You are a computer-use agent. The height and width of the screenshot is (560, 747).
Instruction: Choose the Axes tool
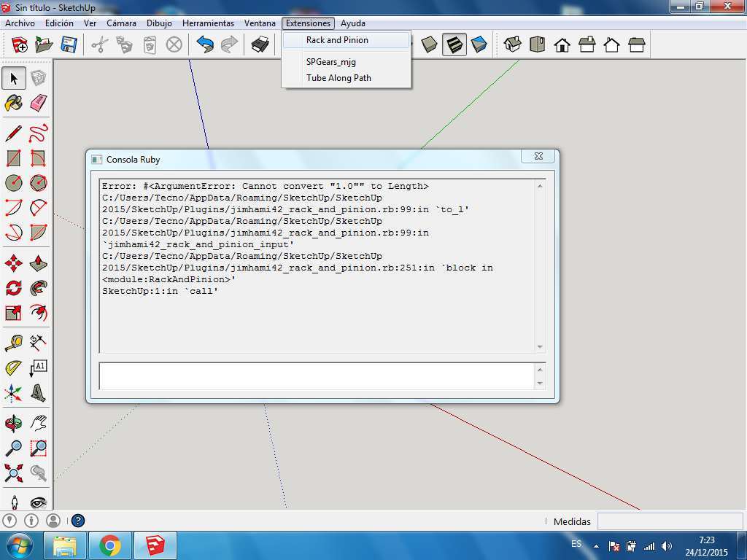(x=14, y=393)
